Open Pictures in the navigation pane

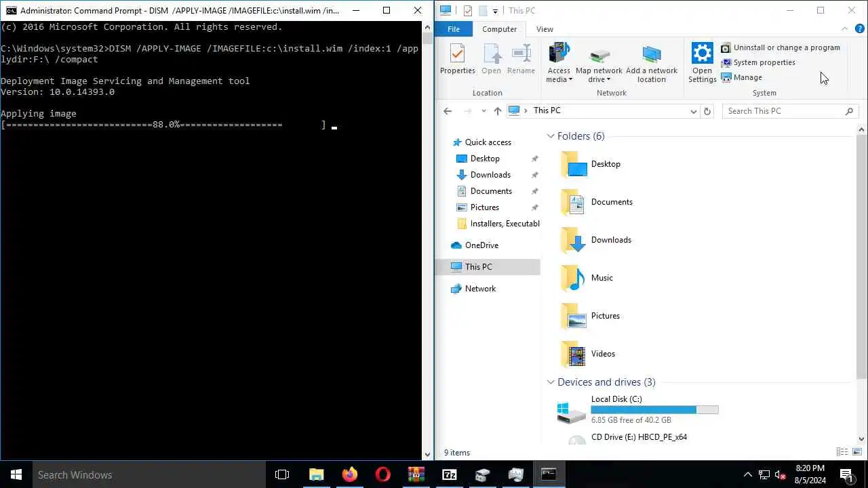point(485,207)
